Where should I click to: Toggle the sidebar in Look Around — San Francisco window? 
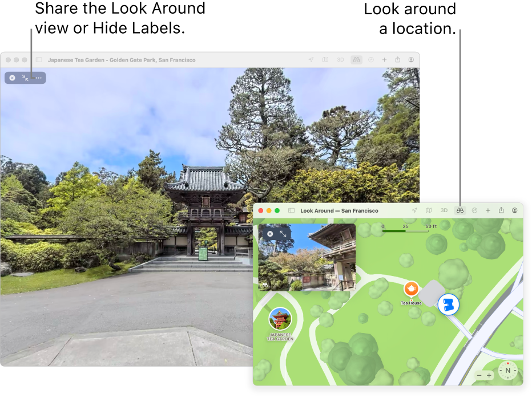pos(291,210)
